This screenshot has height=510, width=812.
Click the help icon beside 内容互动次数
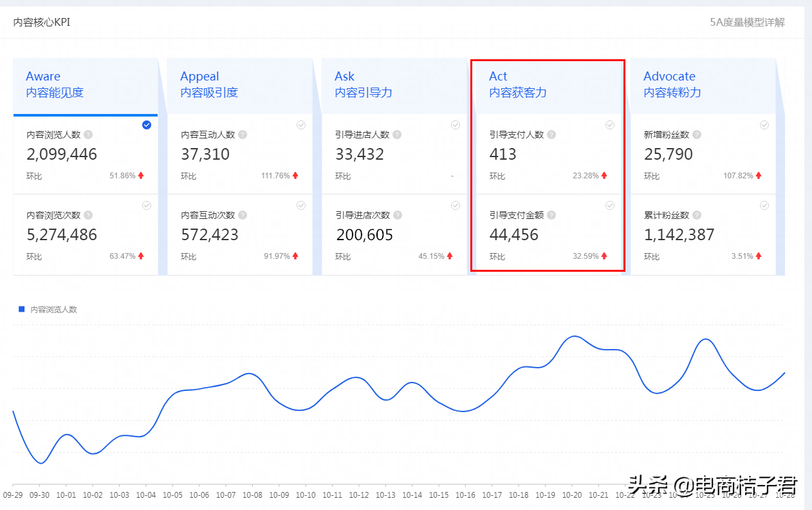pyautogui.click(x=241, y=214)
